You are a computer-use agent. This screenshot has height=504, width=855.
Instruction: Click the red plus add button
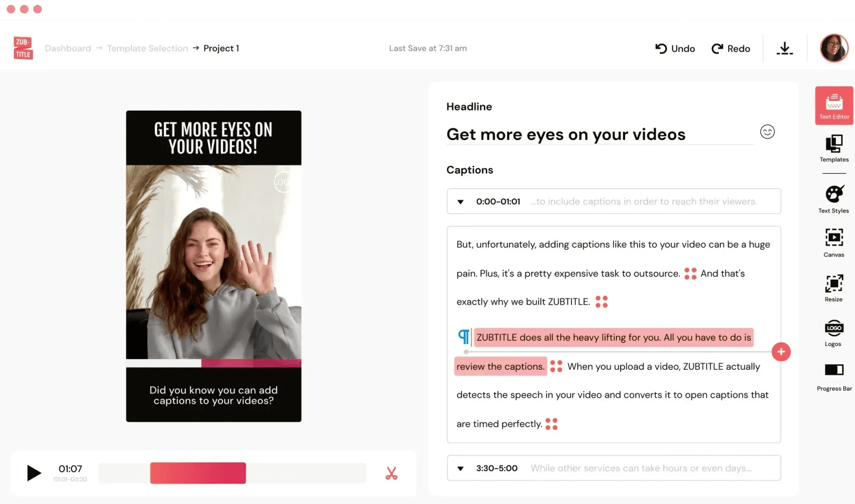pyautogui.click(x=781, y=352)
